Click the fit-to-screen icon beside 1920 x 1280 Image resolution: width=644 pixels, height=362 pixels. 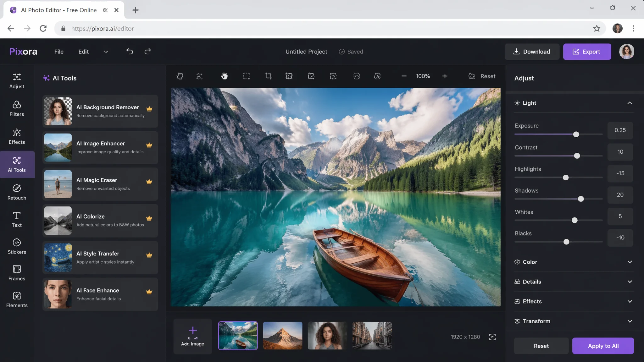pyautogui.click(x=492, y=337)
